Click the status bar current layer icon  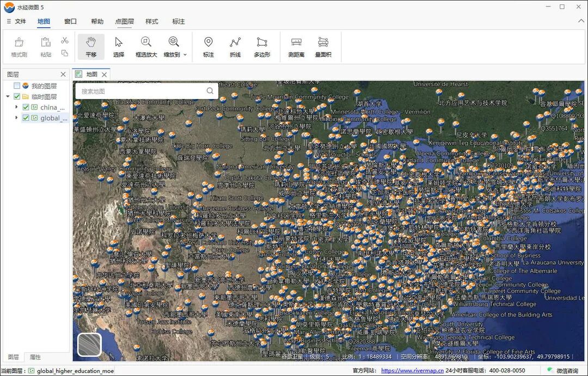(x=32, y=371)
